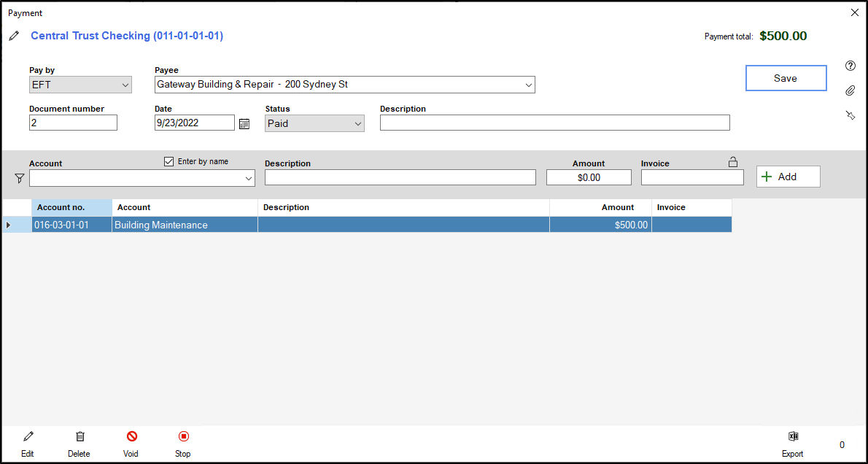868x464 pixels.
Task: Click the Stop payment icon
Action: [x=183, y=436]
